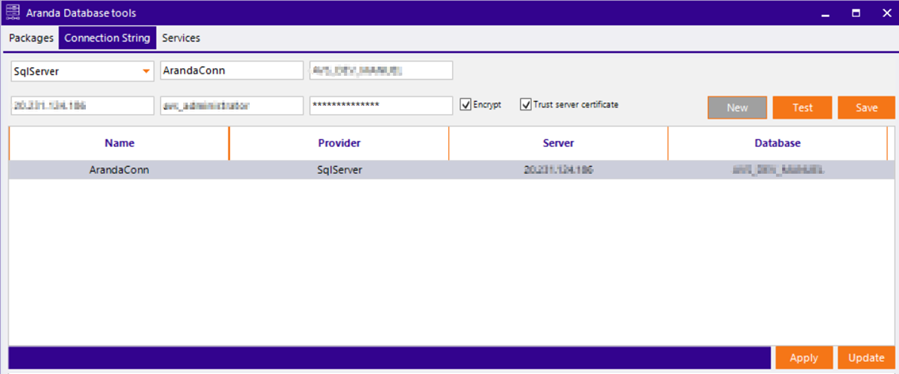Viewport: 899px width, 374px height.
Task: Click the Server column header
Action: click(x=558, y=143)
